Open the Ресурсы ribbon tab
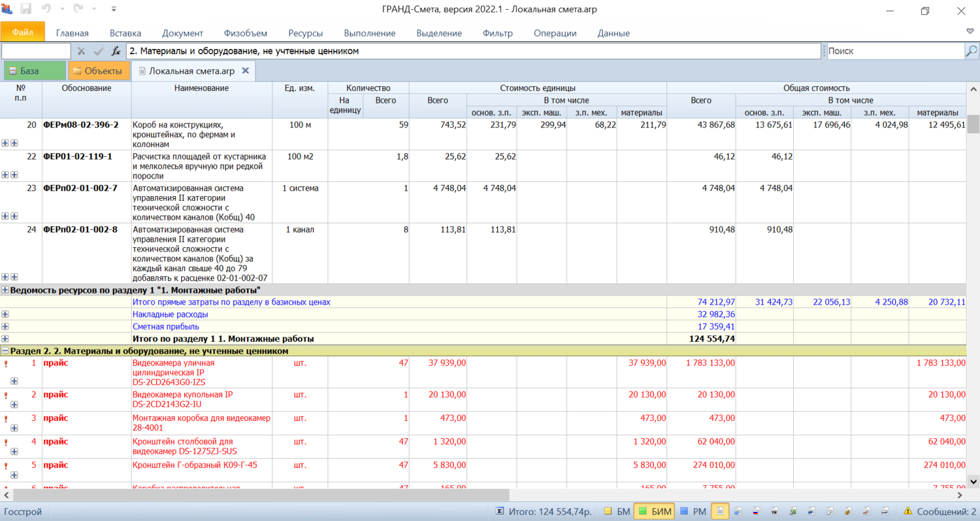This screenshot has height=521, width=980. pyautogui.click(x=305, y=33)
